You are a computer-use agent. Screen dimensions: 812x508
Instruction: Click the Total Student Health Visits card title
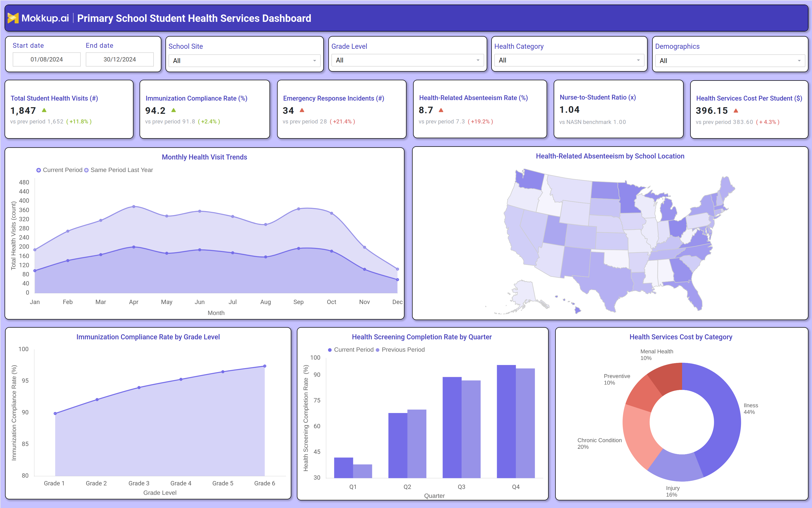click(54, 99)
